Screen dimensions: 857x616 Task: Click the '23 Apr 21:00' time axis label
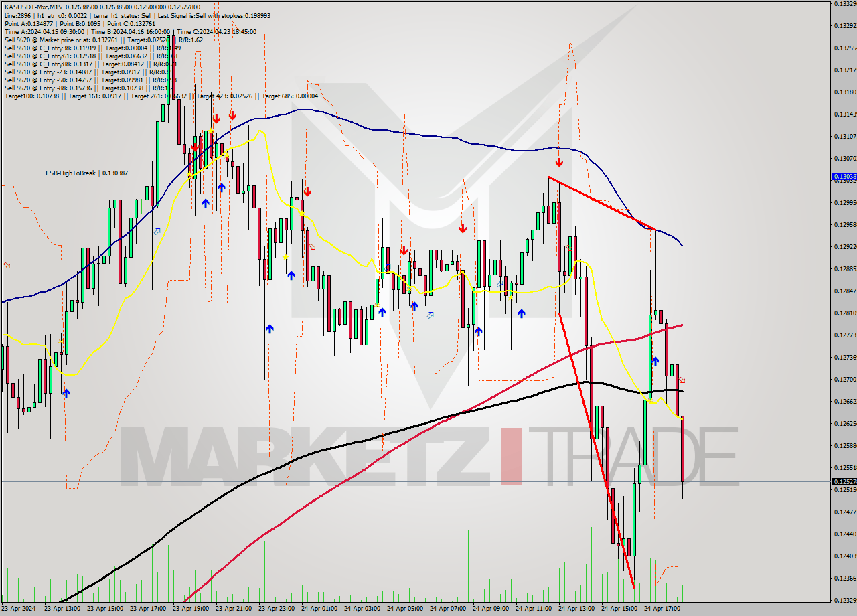[234, 609]
